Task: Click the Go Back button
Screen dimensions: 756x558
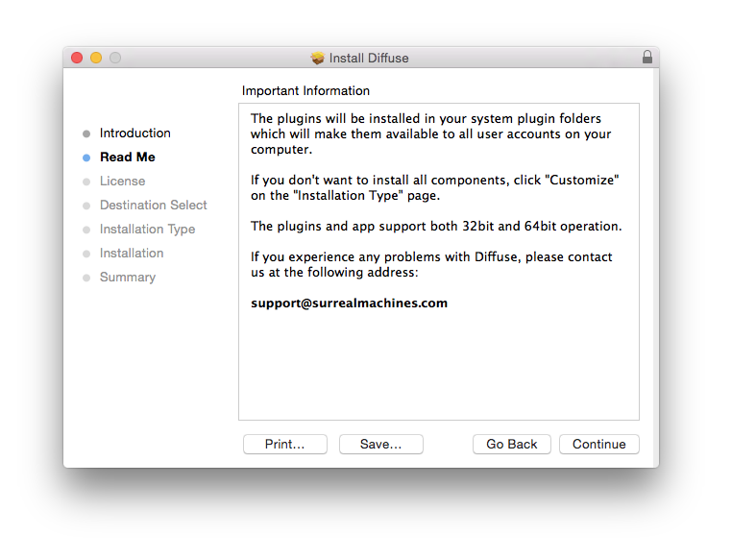Action: coord(511,444)
